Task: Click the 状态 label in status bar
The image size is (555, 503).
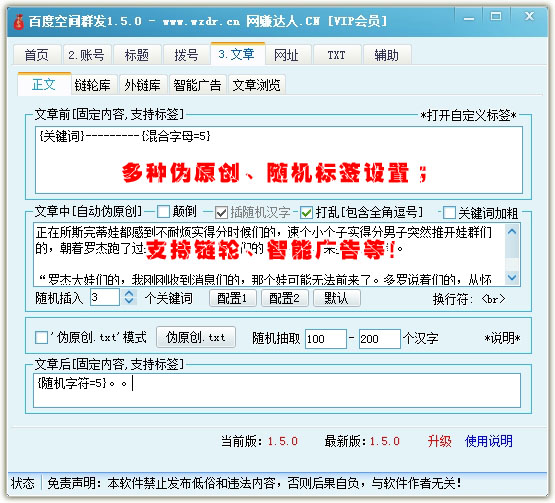Action: [23, 483]
